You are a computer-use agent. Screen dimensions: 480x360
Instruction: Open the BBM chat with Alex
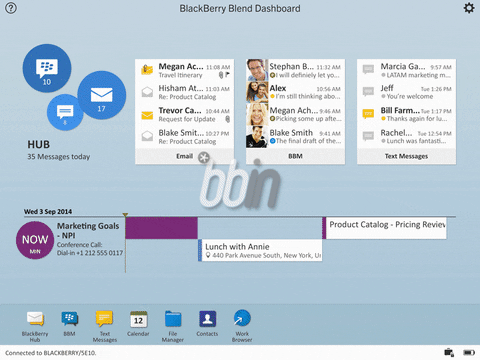[295, 92]
